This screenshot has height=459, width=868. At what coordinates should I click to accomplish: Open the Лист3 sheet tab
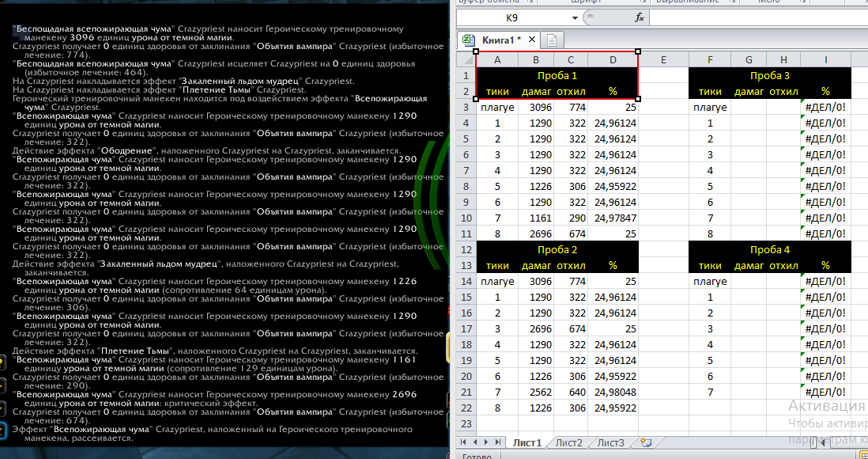point(610,442)
